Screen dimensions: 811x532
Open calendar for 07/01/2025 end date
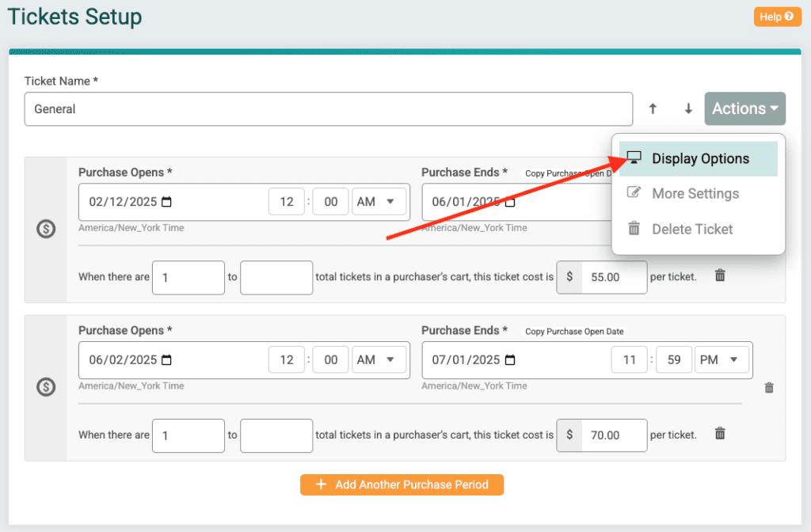point(510,360)
